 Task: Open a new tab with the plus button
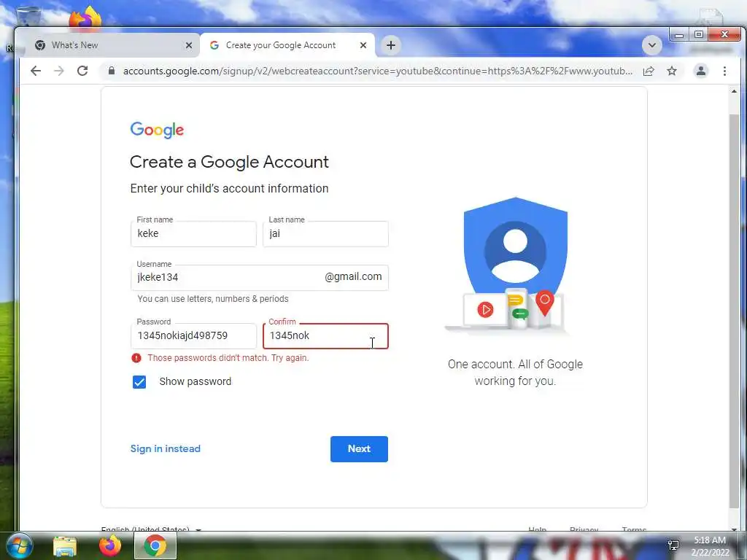[x=391, y=45]
